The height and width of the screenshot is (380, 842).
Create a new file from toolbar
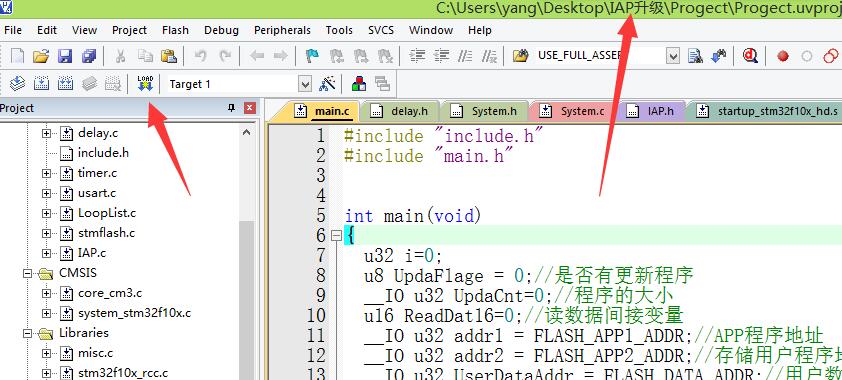tap(18, 56)
